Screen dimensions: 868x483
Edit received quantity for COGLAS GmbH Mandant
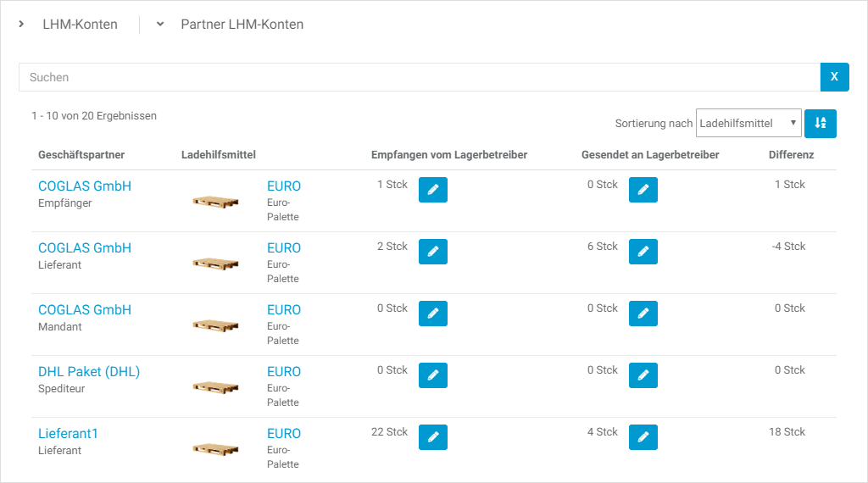point(433,314)
